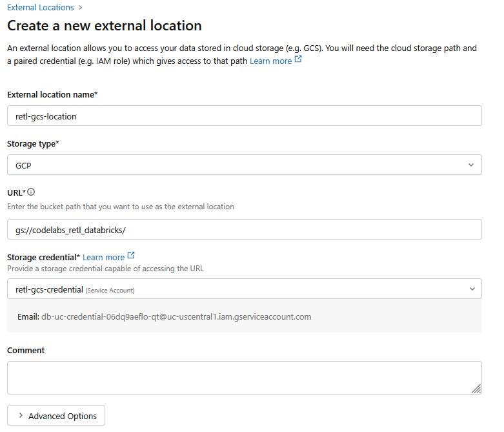Image resolution: width=504 pixels, height=432 pixels.
Task: Click the info icon next to URL
Action: (31, 192)
